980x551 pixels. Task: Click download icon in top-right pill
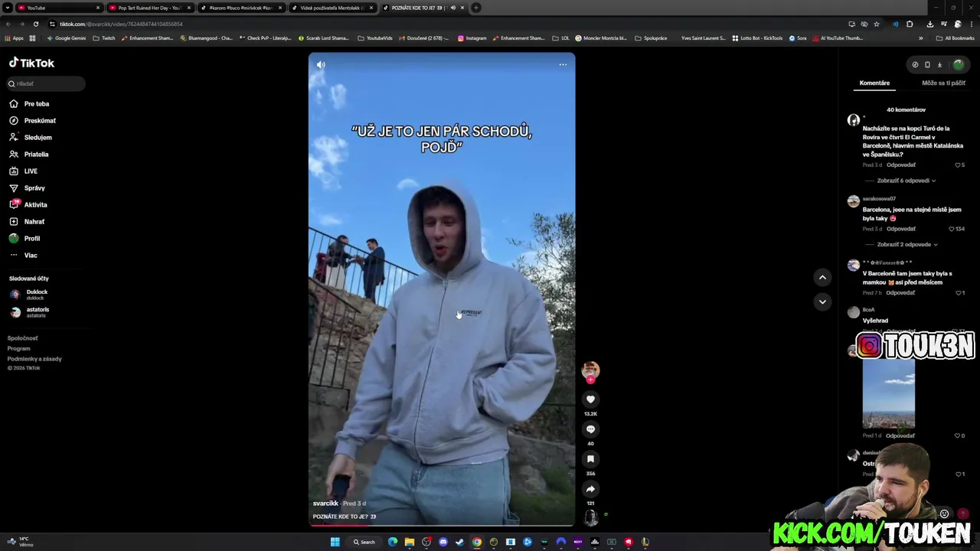coord(939,65)
